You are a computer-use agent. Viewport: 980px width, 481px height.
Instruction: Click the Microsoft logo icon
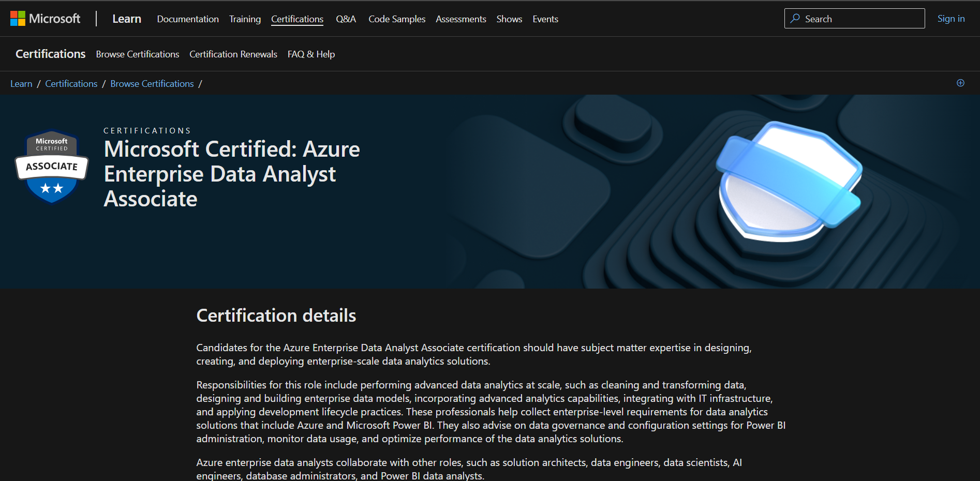(18, 19)
